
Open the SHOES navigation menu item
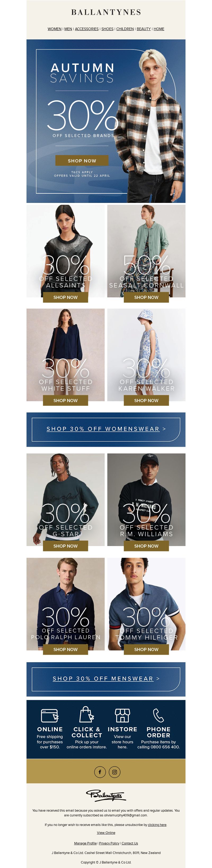point(107,29)
